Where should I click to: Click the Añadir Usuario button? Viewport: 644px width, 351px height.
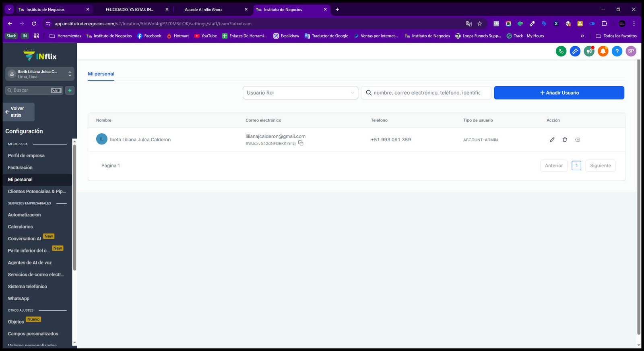tap(559, 93)
